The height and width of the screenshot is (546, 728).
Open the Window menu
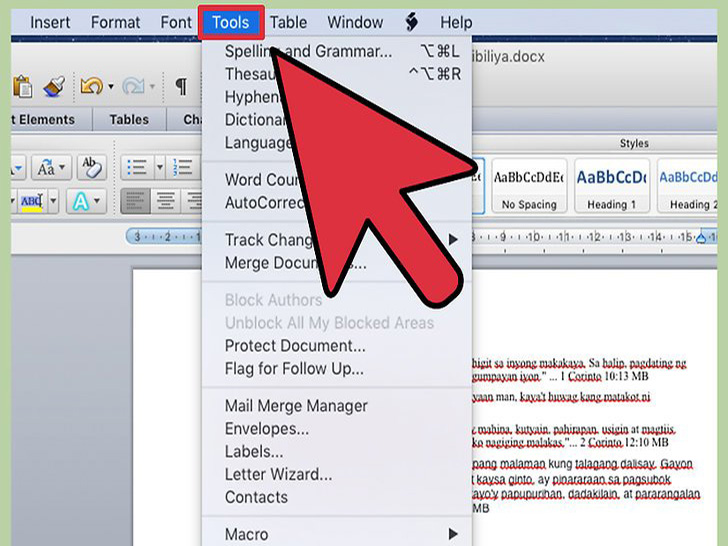[x=355, y=22]
